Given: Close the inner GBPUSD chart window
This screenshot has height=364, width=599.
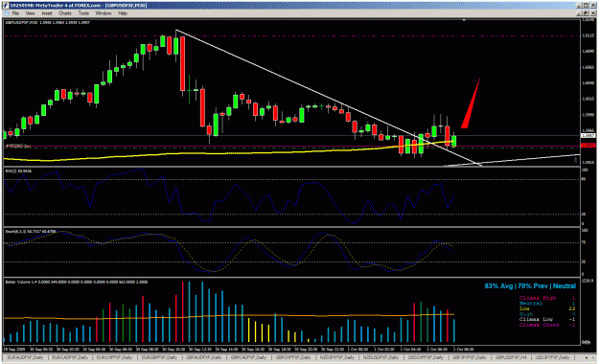Looking at the screenshot, I should [592, 13].
